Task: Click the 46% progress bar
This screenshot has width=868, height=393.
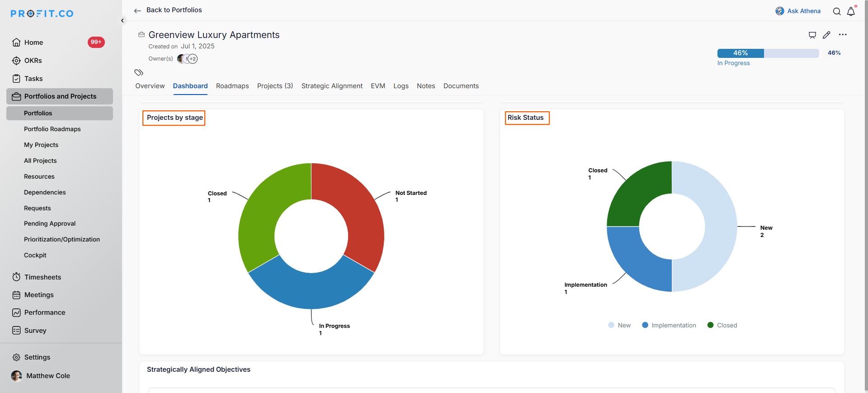Action: point(768,53)
